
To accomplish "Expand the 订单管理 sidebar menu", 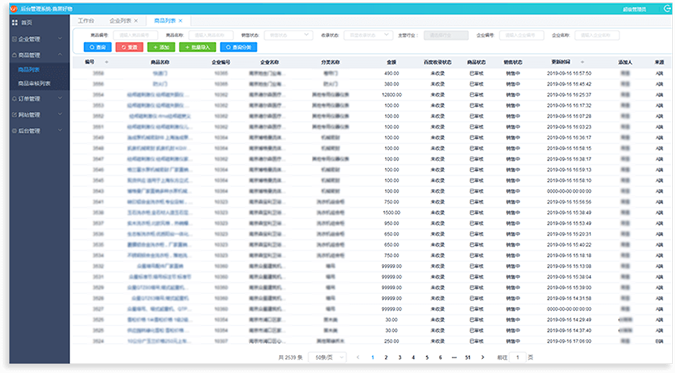I will [x=39, y=99].
